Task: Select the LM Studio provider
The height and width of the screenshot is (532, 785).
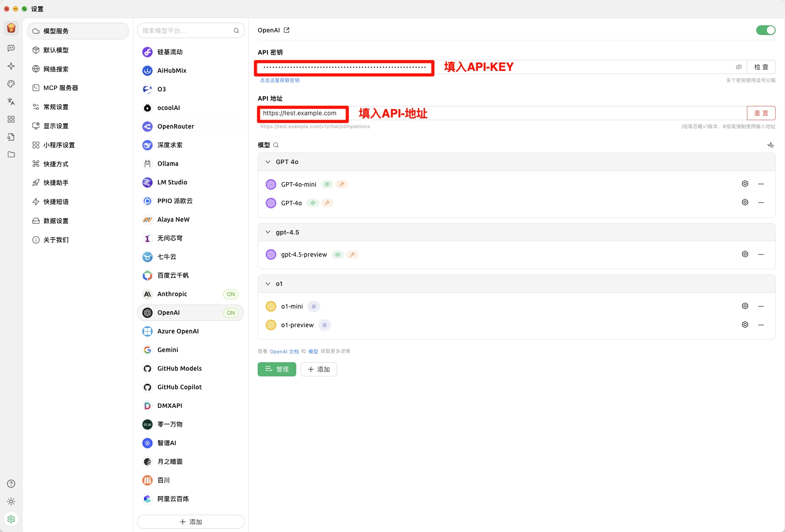Action: point(190,182)
